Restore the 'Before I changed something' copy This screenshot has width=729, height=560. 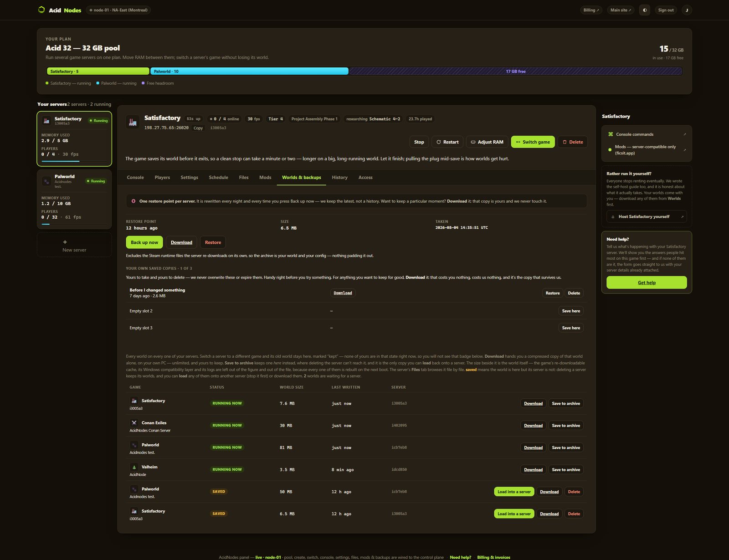pos(553,293)
